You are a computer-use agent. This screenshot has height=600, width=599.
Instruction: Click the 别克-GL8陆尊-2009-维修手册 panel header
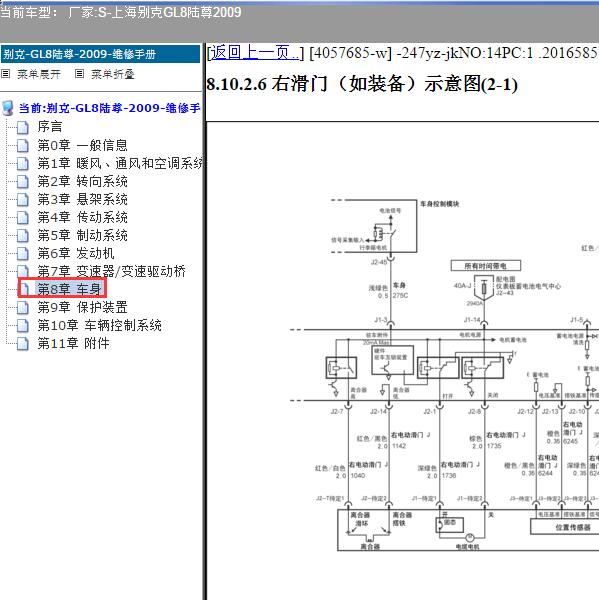pos(100,54)
